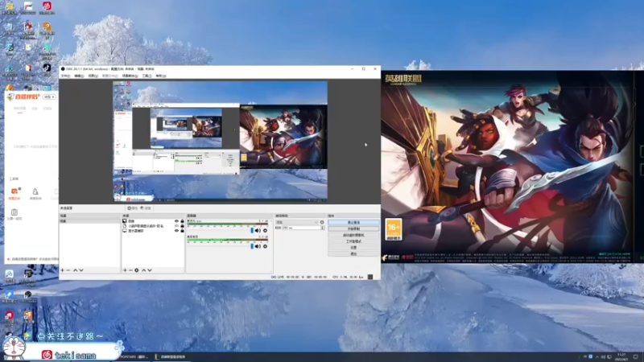Move selected source up in Sources panel
Screen dimensions: 644x362
pos(144,270)
